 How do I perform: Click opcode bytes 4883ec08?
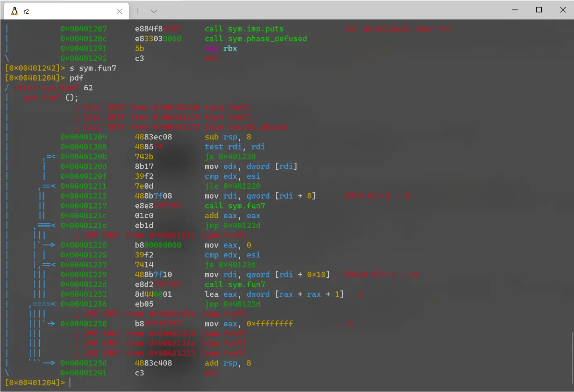point(154,137)
